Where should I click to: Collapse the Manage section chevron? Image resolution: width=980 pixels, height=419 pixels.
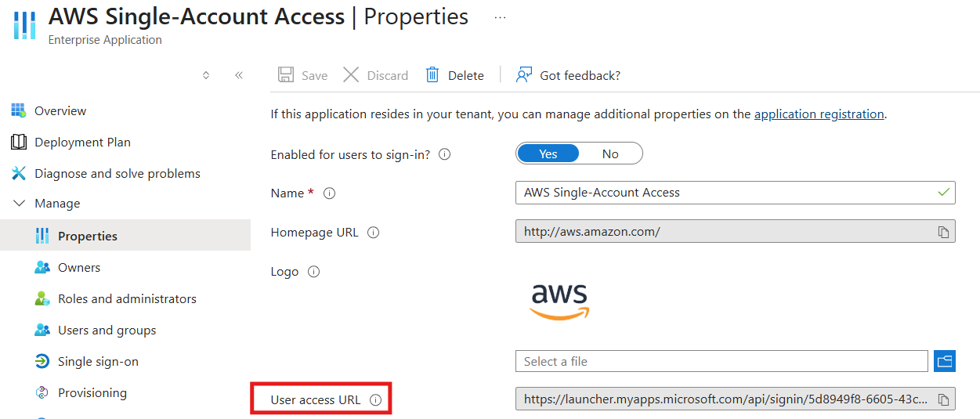tap(19, 204)
